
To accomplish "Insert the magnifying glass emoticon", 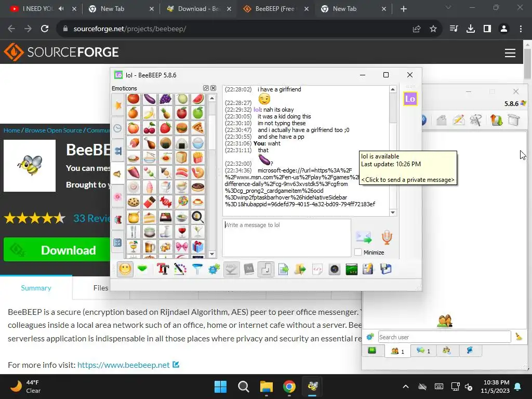I will point(198,217).
